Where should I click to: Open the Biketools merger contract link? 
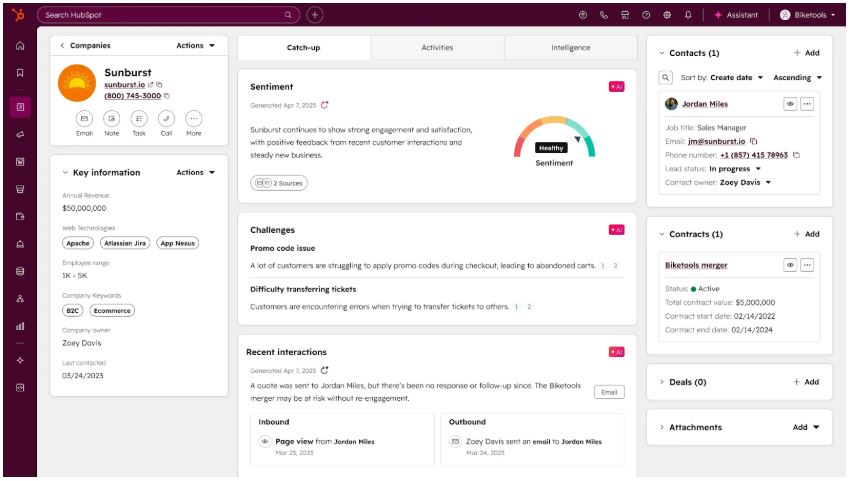click(696, 265)
